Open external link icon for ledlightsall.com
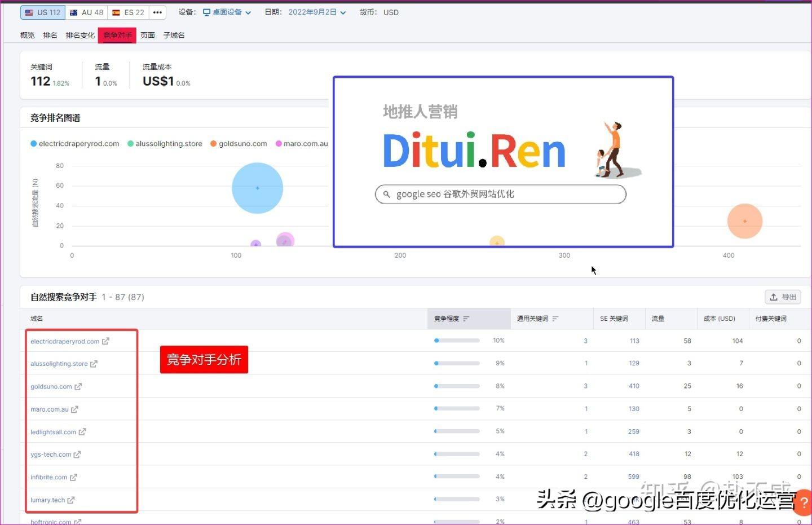Screen dimensions: 812x525 pos(82,432)
